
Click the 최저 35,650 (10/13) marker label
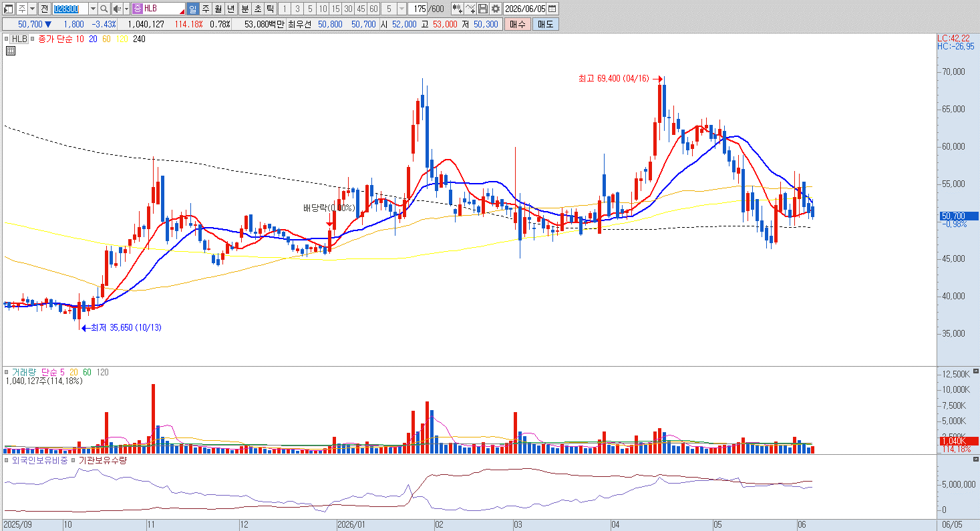point(126,327)
